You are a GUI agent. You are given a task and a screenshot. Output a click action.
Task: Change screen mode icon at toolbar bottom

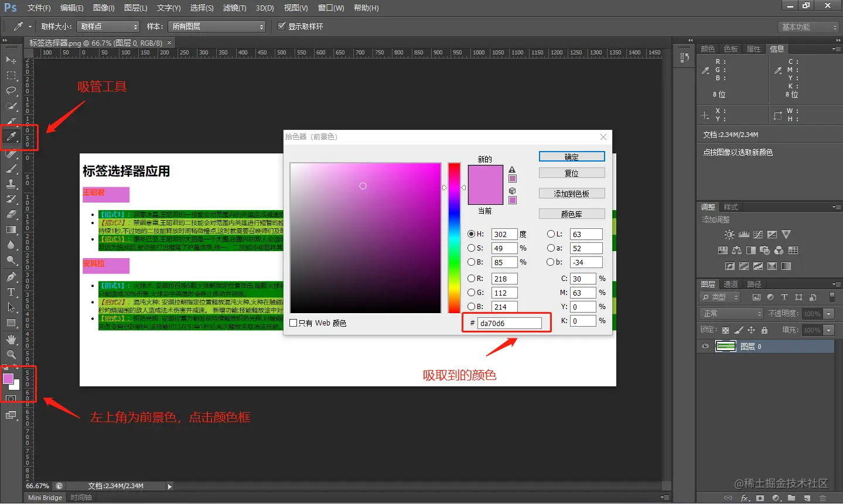(x=11, y=415)
